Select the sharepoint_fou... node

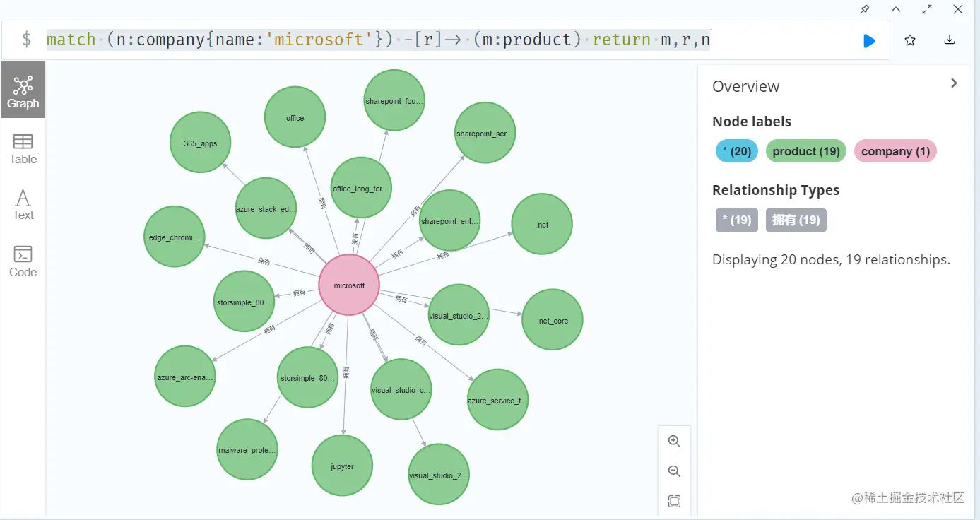click(x=394, y=100)
